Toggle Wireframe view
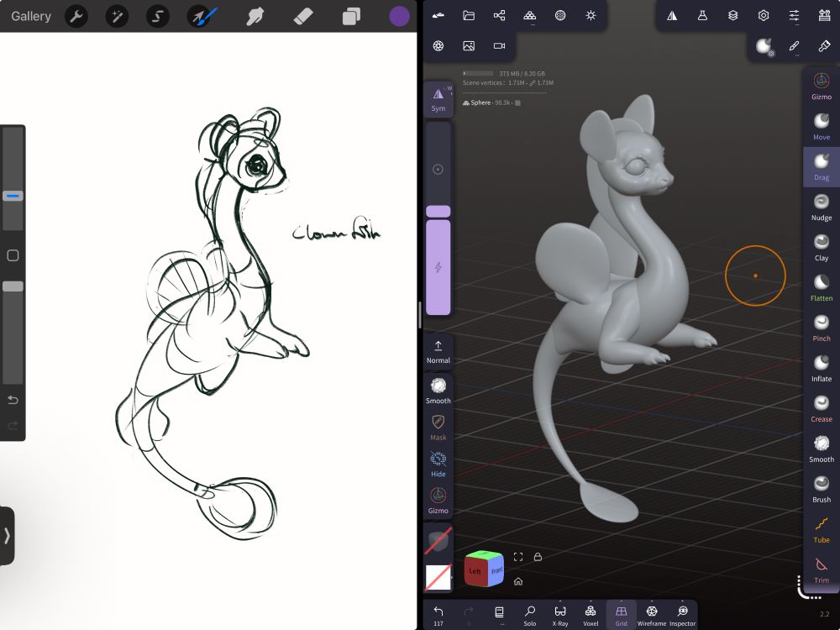The height and width of the screenshot is (630, 840). [652, 615]
